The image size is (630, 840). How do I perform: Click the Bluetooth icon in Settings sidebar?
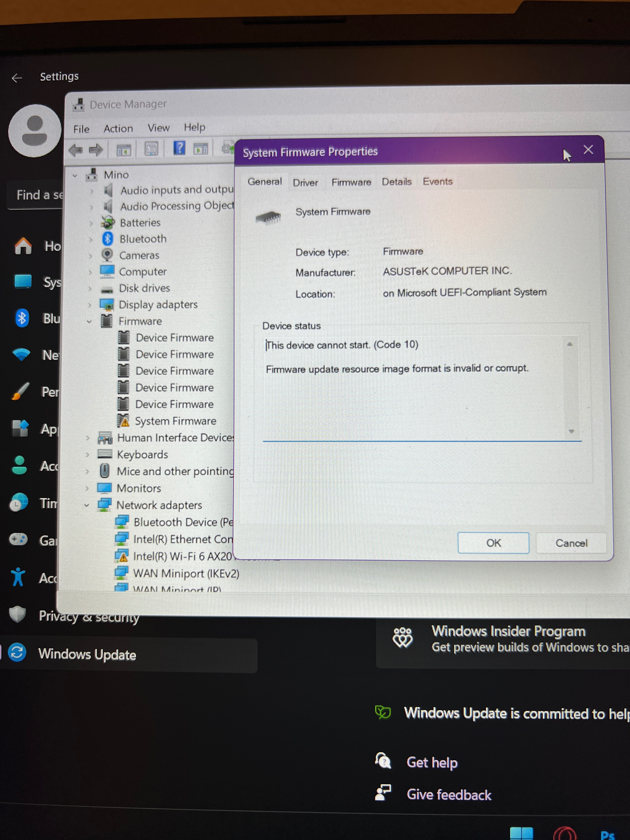[x=22, y=318]
